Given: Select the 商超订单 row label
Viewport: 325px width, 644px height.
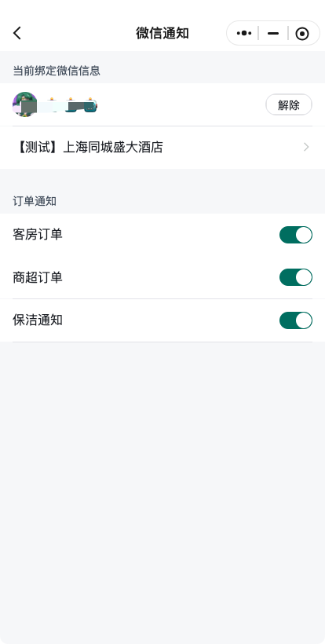Looking at the screenshot, I should [38, 278].
